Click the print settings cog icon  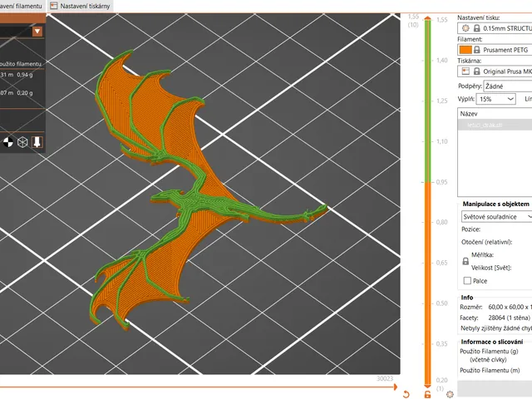(465, 28)
